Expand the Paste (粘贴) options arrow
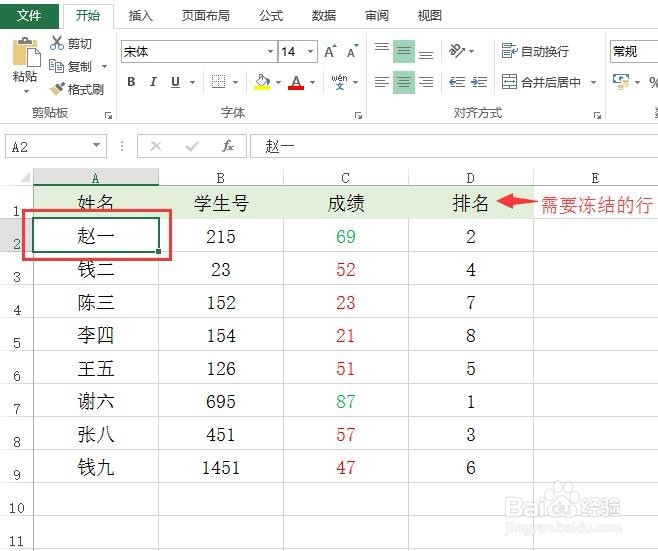Viewport: 658px width, 551px height. tap(26, 91)
